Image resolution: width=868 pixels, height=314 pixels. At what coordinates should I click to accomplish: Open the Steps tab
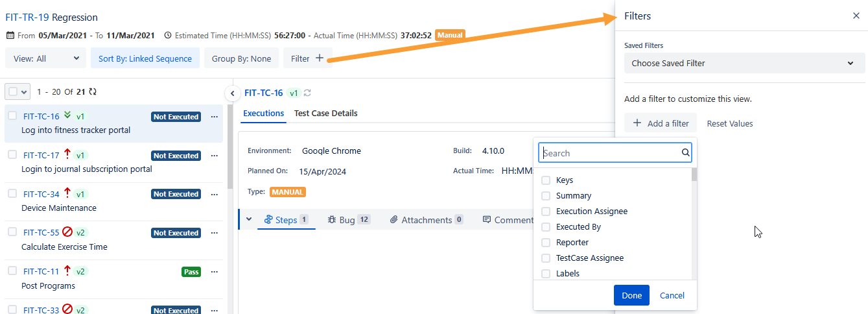(286, 220)
